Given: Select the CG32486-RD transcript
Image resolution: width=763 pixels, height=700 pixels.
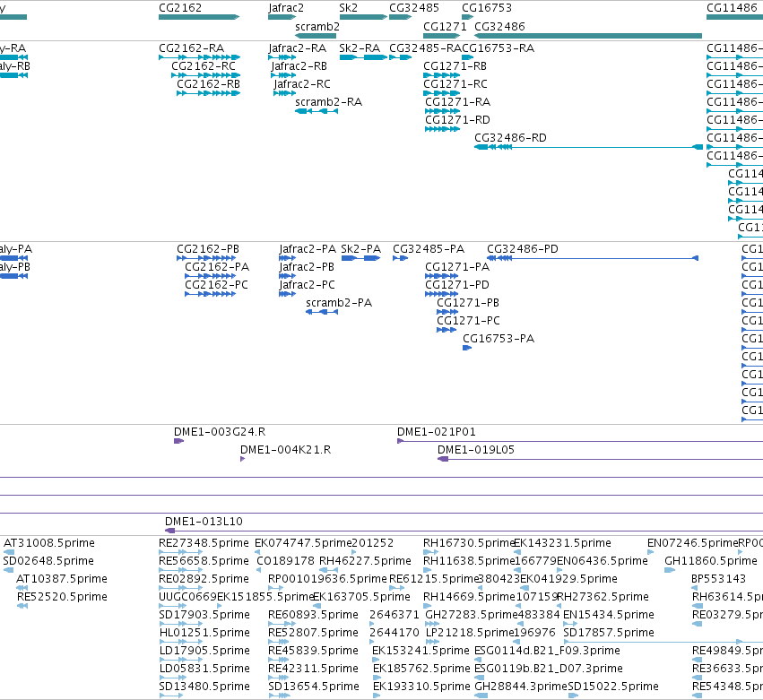Looking at the screenshot, I should [x=589, y=147].
